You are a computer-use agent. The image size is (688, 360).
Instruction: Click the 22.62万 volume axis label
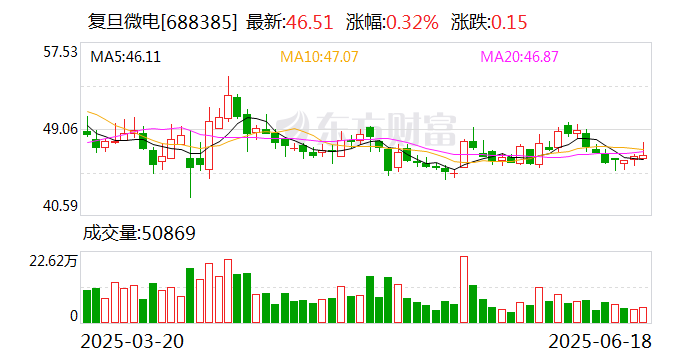[x=53, y=261]
